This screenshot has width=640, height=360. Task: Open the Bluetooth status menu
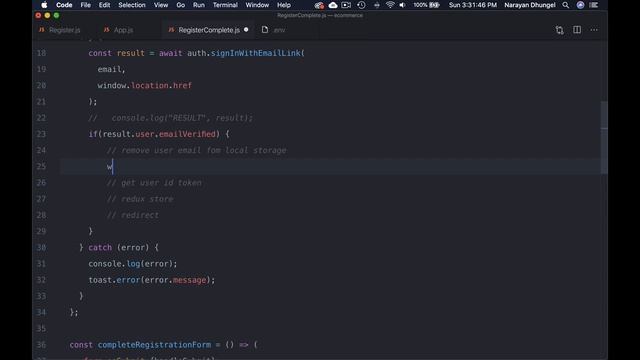pos(376,5)
